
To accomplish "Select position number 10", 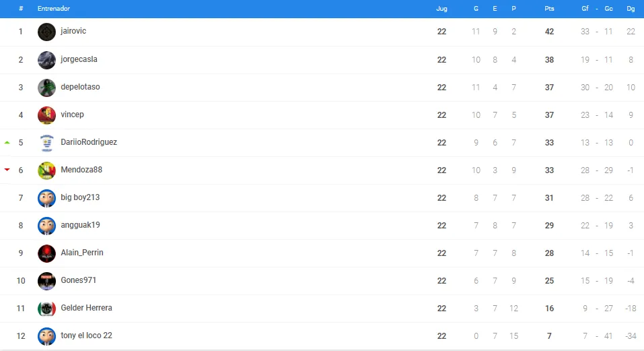I will tap(21, 281).
